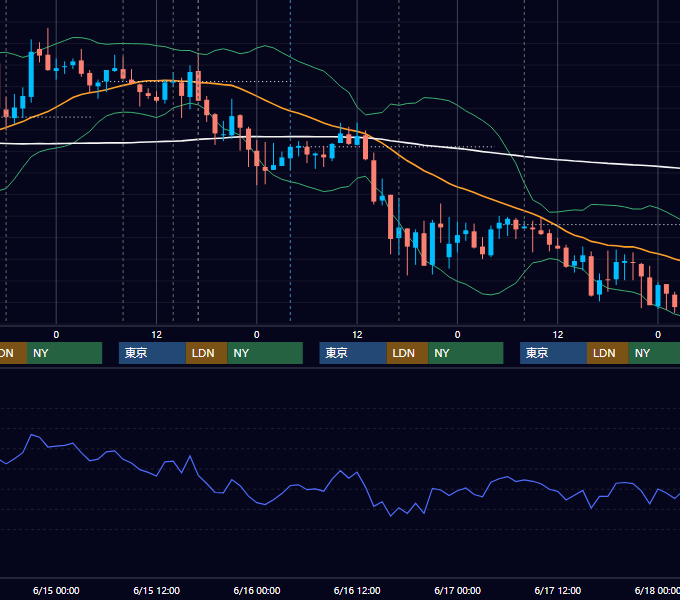Image resolution: width=680 pixels, height=600 pixels.
Task: Select the LDN session block on 6/16
Action: coord(408,353)
